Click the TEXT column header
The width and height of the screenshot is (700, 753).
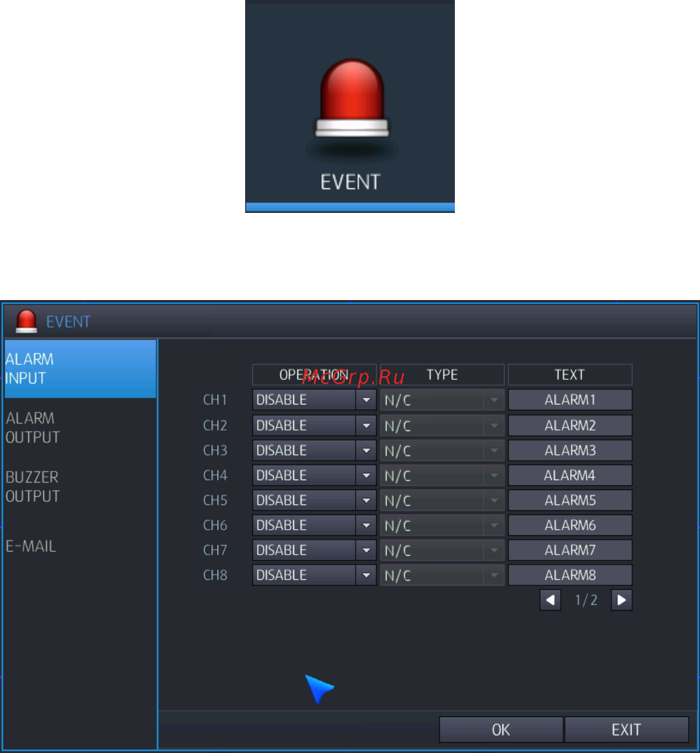570,375
